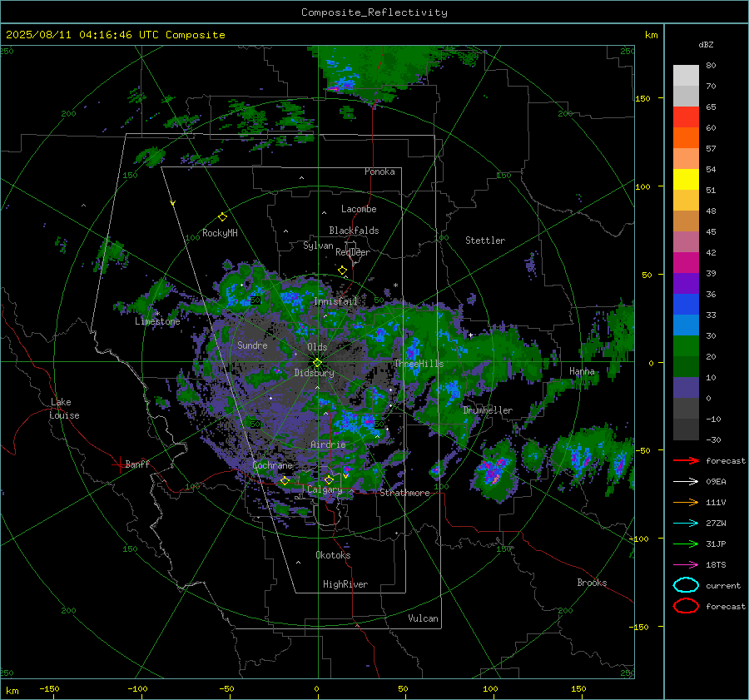
Task: Click the Composite_Reflectivity title text
Action: click(374, 12)
